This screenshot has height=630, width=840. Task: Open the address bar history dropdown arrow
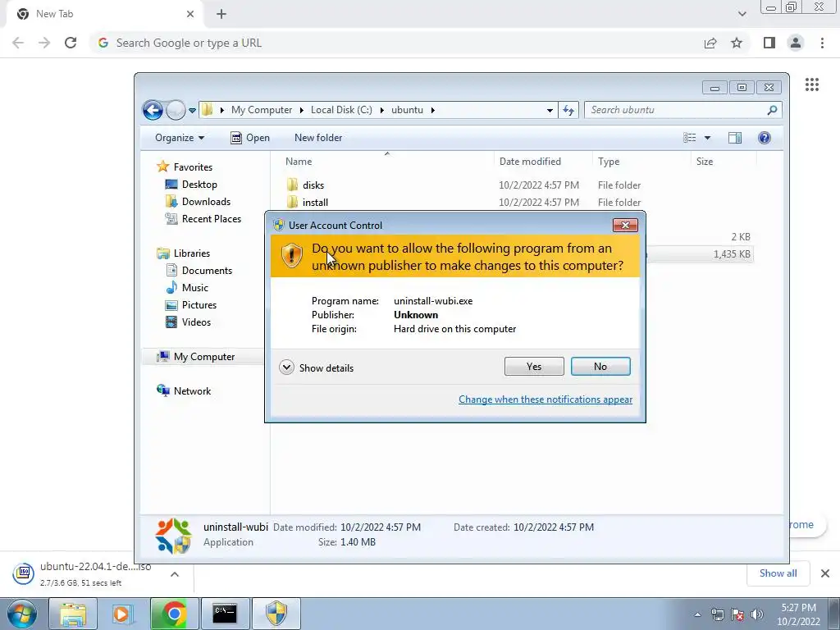pyautogui.click(x=550, y=111)
